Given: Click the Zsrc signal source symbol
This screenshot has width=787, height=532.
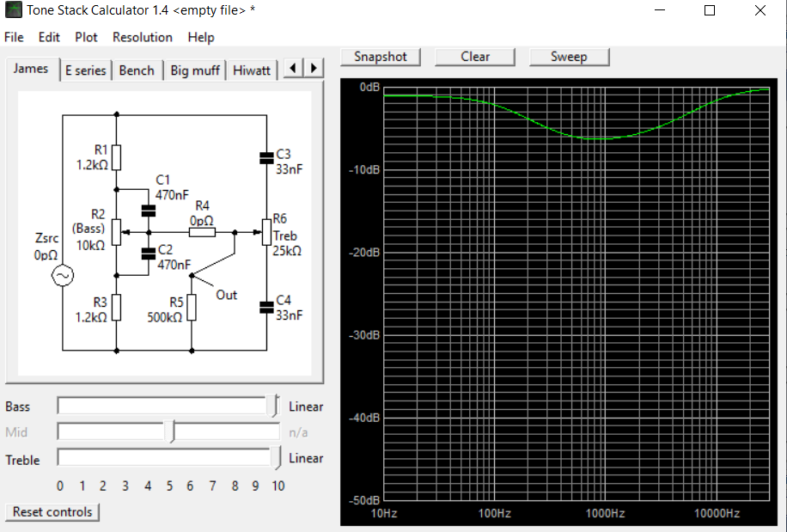Looking at the screenshot, I should tap(63, 275).
